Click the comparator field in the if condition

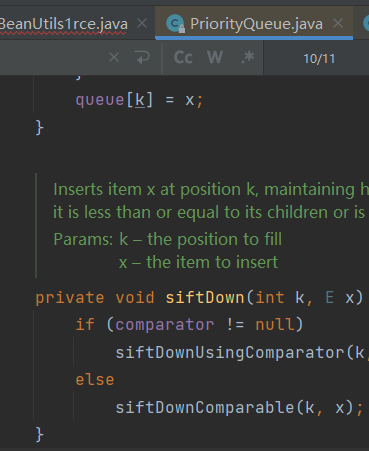pyautogui.click(x=165, y=325)
